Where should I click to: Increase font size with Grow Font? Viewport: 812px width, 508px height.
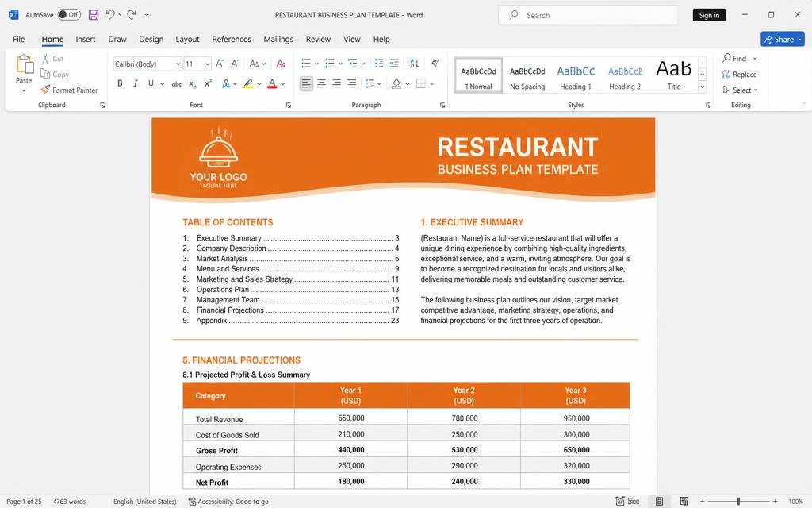pyautogui.click(x=220, y=63)
